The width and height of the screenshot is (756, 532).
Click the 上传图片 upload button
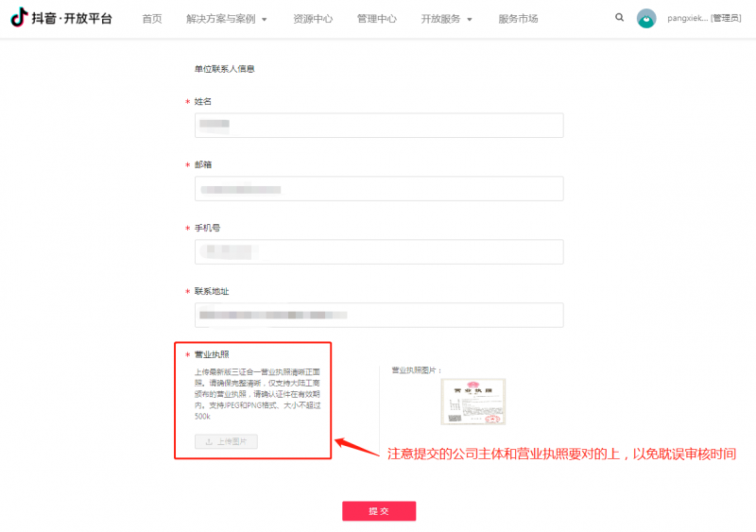[x=226, y=441]
